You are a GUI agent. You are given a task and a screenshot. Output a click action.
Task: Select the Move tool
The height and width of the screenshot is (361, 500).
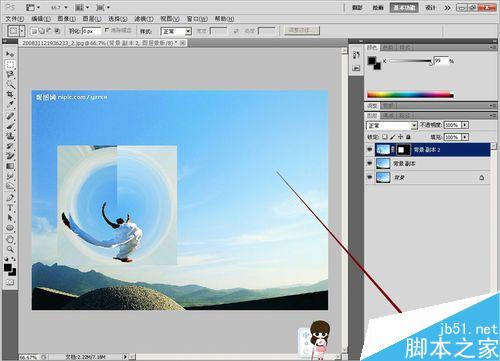pos(10,54)
